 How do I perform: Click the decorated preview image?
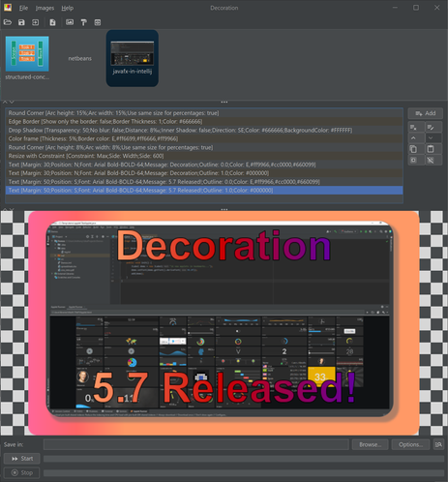(x=224, y=323)
